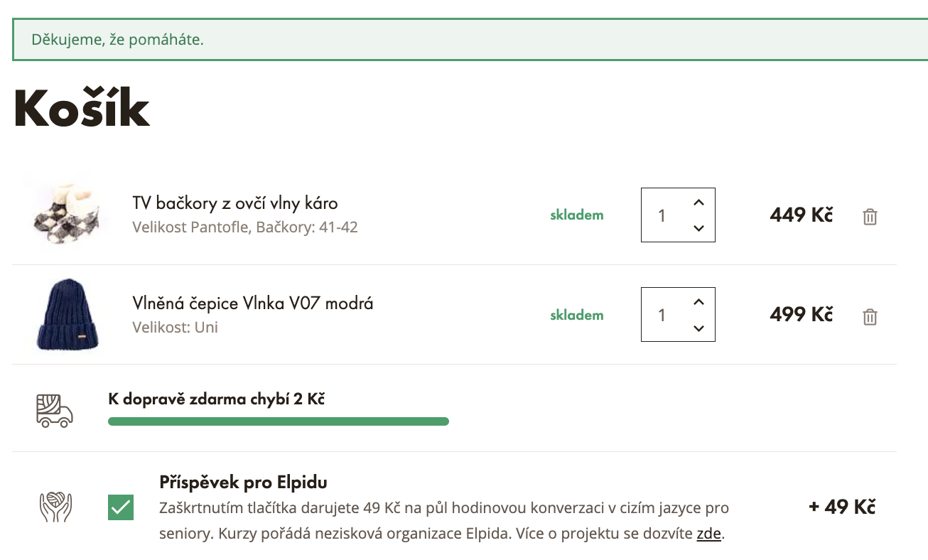Follow the "zde" link about Elpida project
This screenshot has height=560, width=928.
coord(708,534)
